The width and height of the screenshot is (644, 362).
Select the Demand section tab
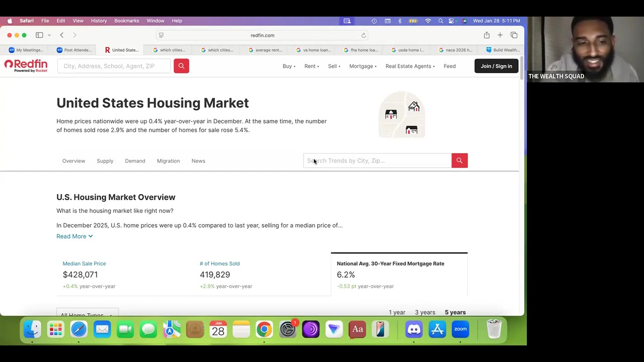135,161
